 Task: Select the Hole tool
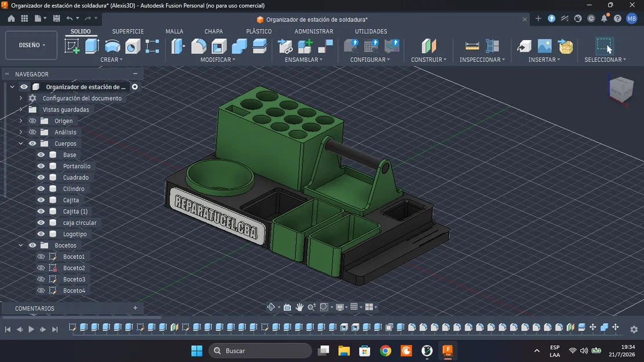pyautogui.click(x=132, y=46)
